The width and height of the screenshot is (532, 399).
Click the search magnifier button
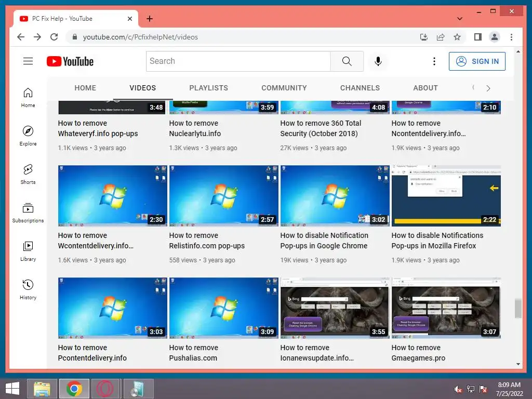[347, 61]
